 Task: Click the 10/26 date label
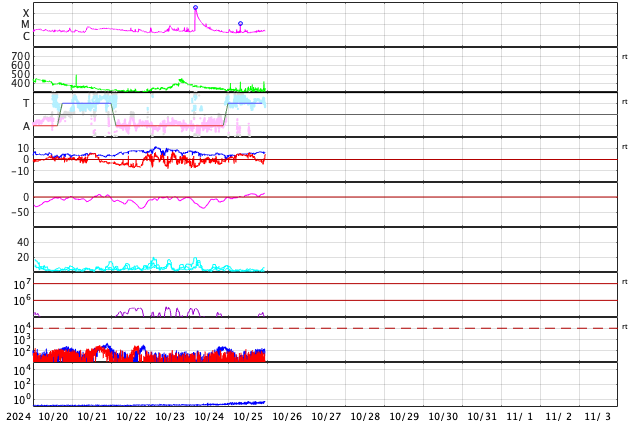point(287,417)
